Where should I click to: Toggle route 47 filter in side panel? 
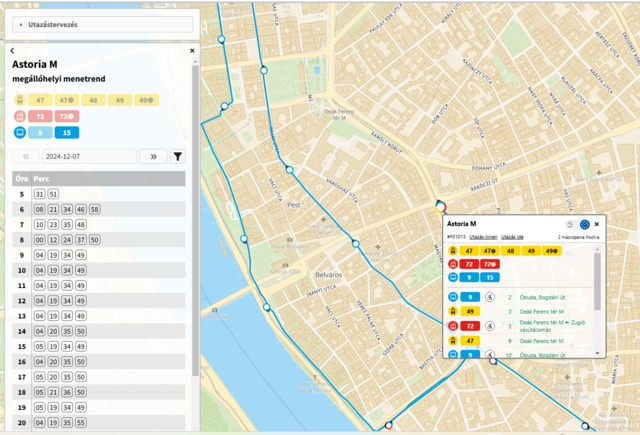click(x=40, y=100)
